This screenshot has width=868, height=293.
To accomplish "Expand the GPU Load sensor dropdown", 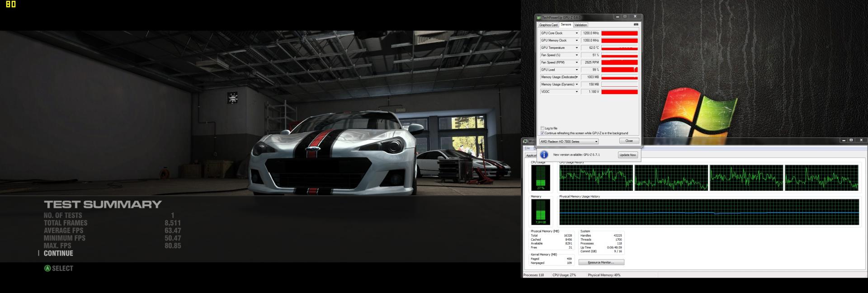I will pyautogui.click(x=576, y=70).
